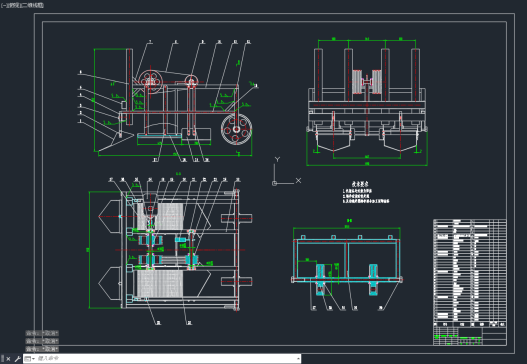Screen dimensions: 527x364
Task: Expand the command history arrow
Action: [x=298, y=359]
